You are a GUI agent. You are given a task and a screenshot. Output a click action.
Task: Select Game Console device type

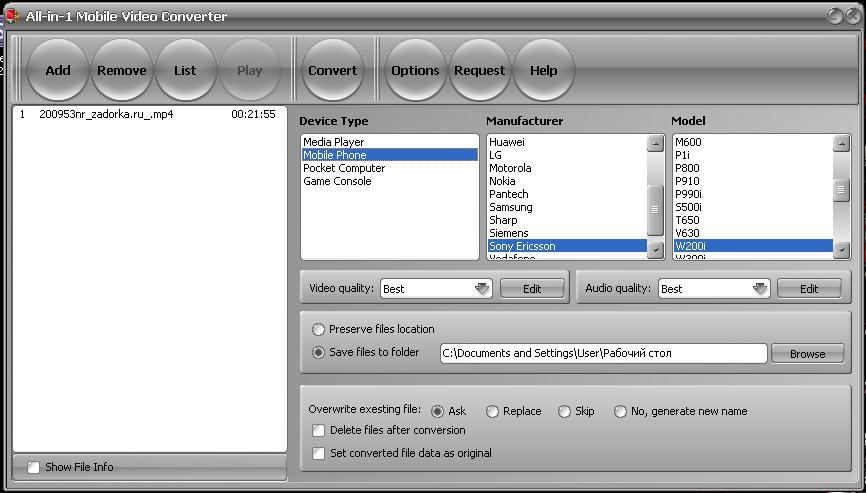[389, 181]
